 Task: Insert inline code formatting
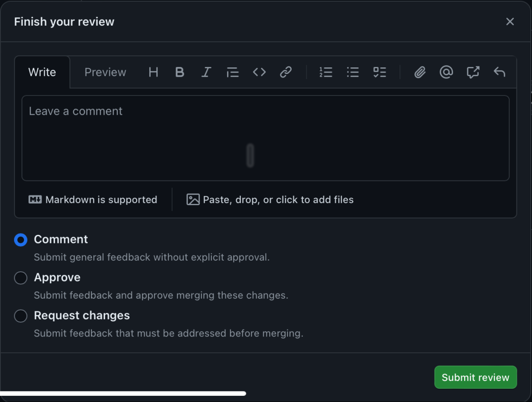(259, 72)
